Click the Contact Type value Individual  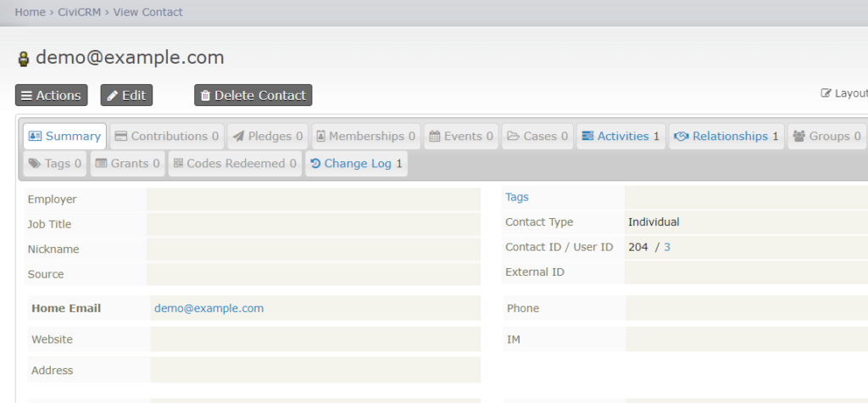654,222
